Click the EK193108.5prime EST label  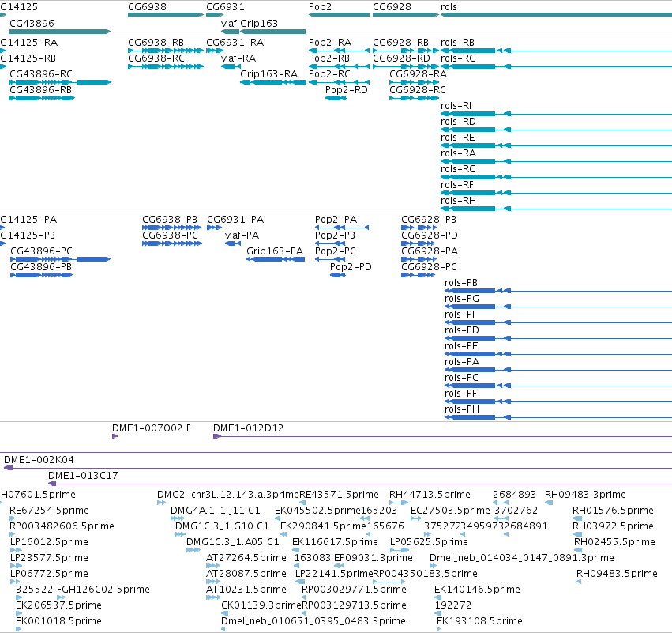coord(479,621)
